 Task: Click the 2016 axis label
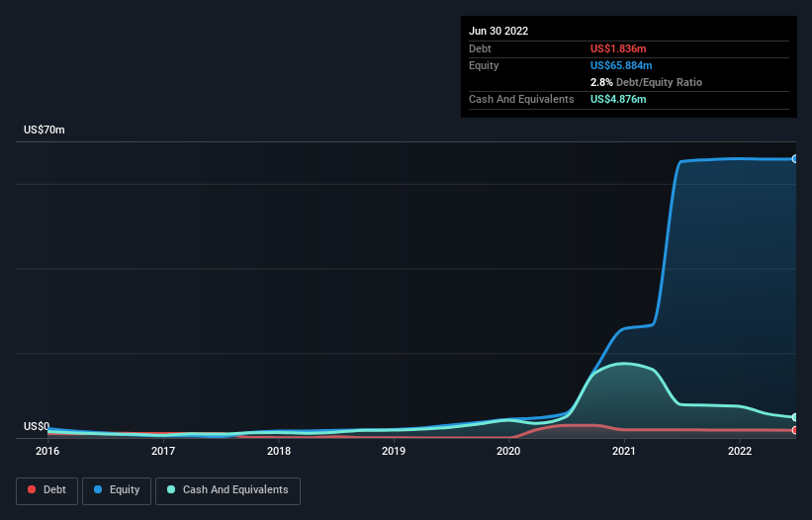[47, 451]
